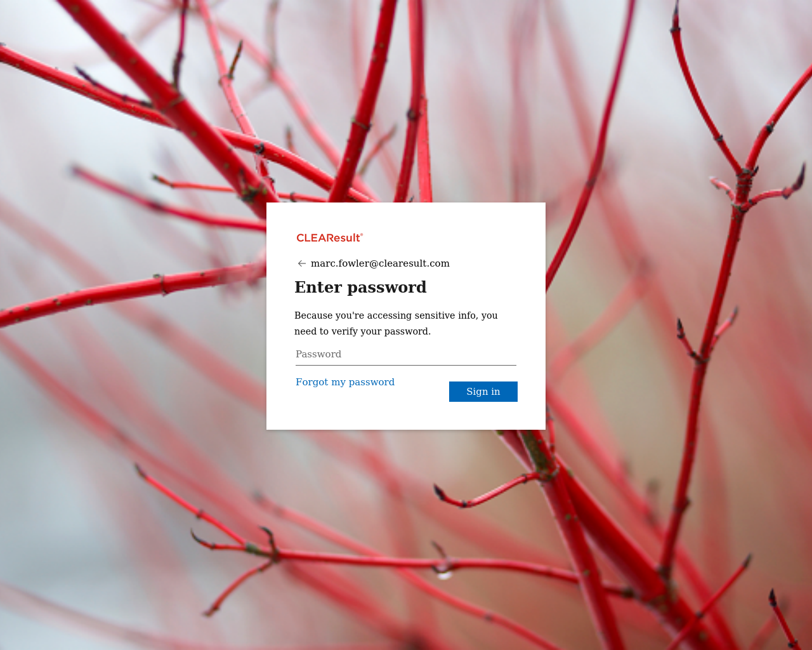
Task: Click the 'need to verify your password' line
Action: (362, 331)
